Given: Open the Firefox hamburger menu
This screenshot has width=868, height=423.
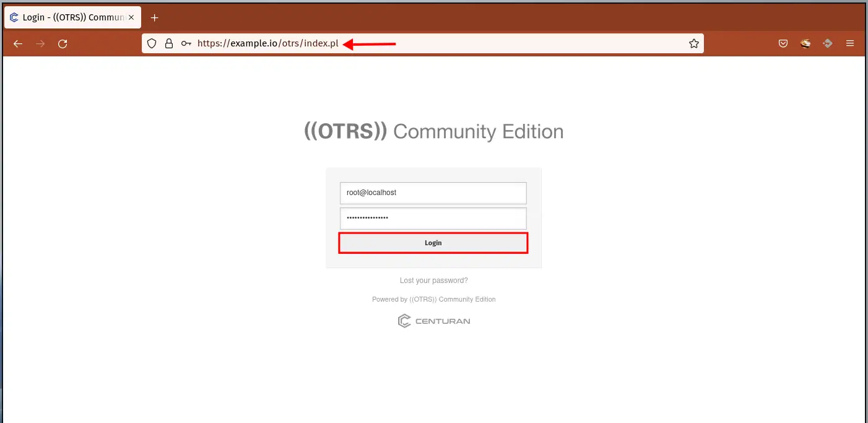Looking at the screenshot, I should tap(850, 44).
